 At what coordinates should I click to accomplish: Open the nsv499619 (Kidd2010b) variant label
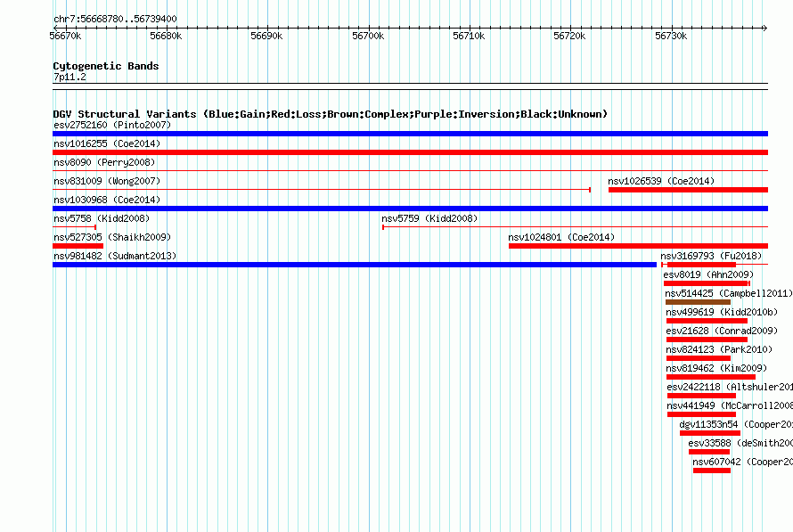pos(722,312)
